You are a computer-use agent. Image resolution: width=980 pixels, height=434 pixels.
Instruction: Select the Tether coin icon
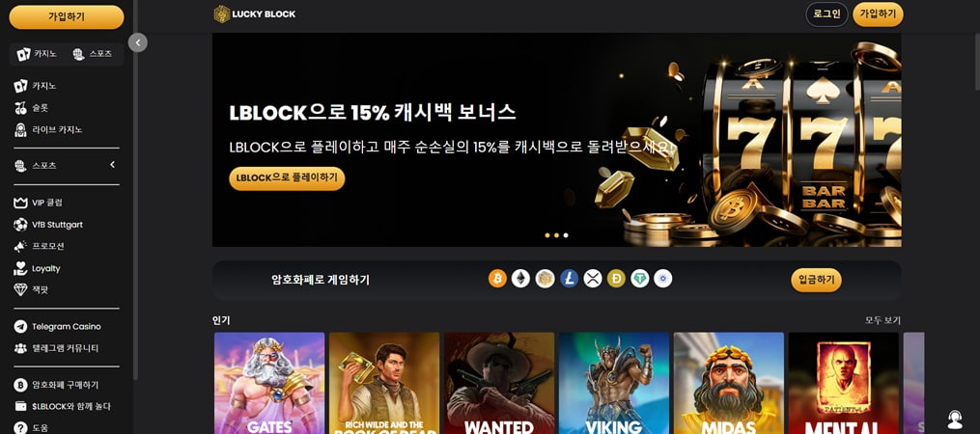639,279
